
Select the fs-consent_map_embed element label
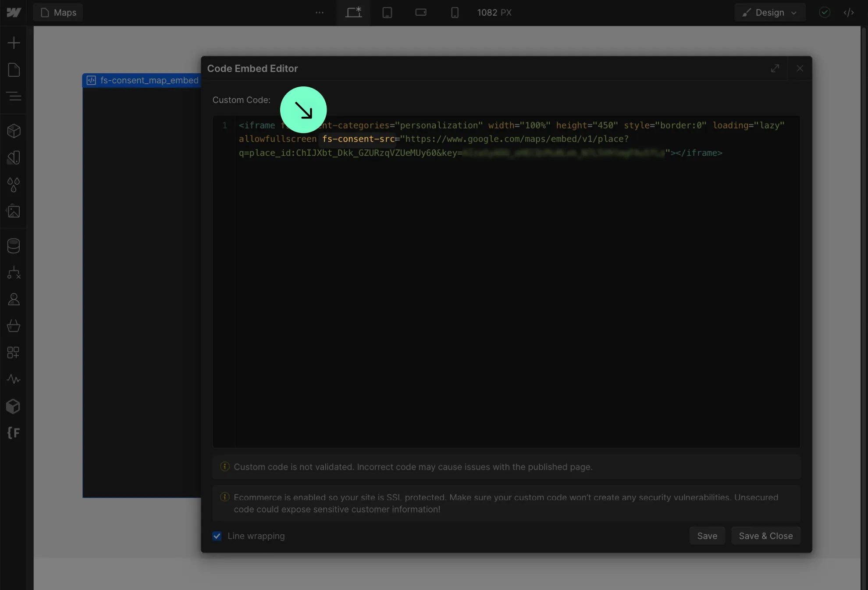point(142,80)
